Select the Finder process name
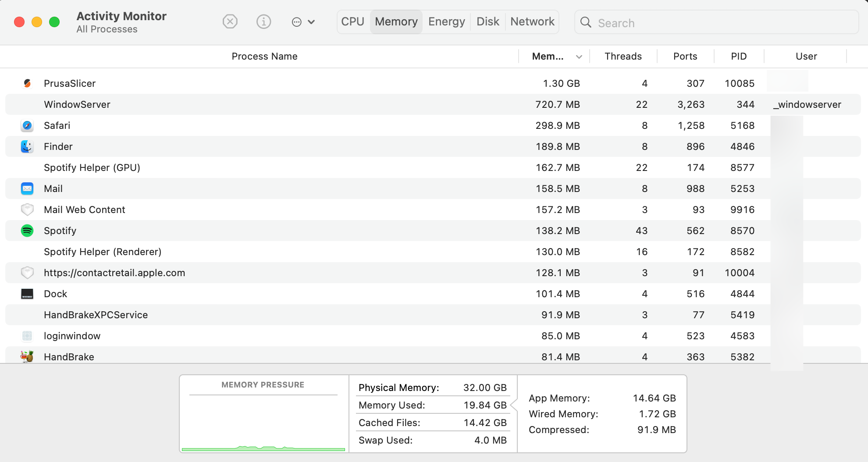Image resolution: width=868 pixels, height=462 pixels. pos(58,146)
